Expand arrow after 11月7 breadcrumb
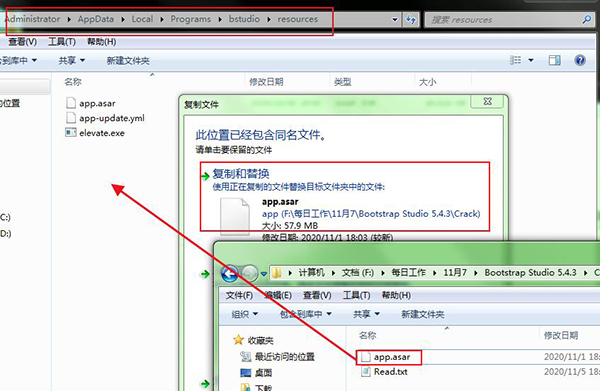600x391 pixels. pos(476,273)
